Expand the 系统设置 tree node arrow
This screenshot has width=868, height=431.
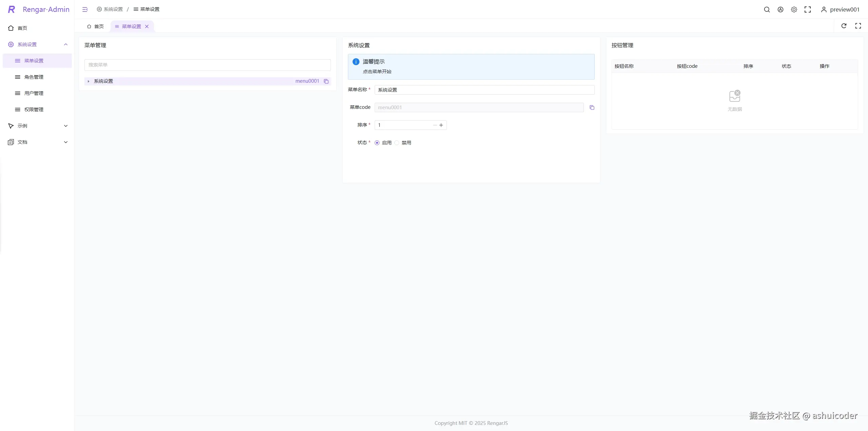pyautogui.click(x=88, y=81)
